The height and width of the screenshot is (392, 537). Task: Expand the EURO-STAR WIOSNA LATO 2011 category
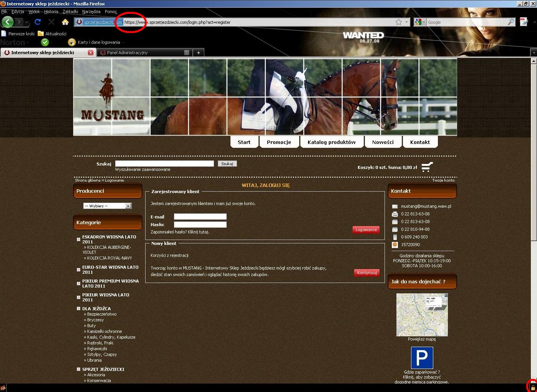78,270
